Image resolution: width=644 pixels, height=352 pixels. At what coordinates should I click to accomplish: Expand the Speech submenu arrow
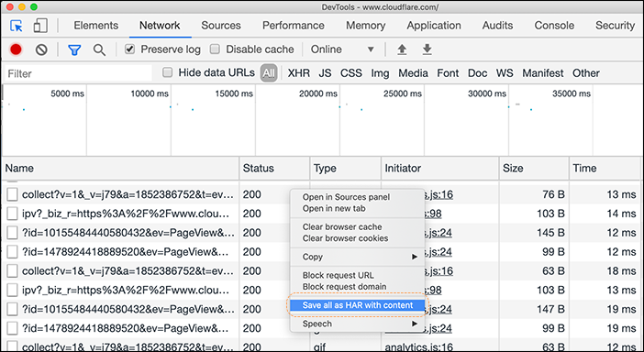point(415,324)
